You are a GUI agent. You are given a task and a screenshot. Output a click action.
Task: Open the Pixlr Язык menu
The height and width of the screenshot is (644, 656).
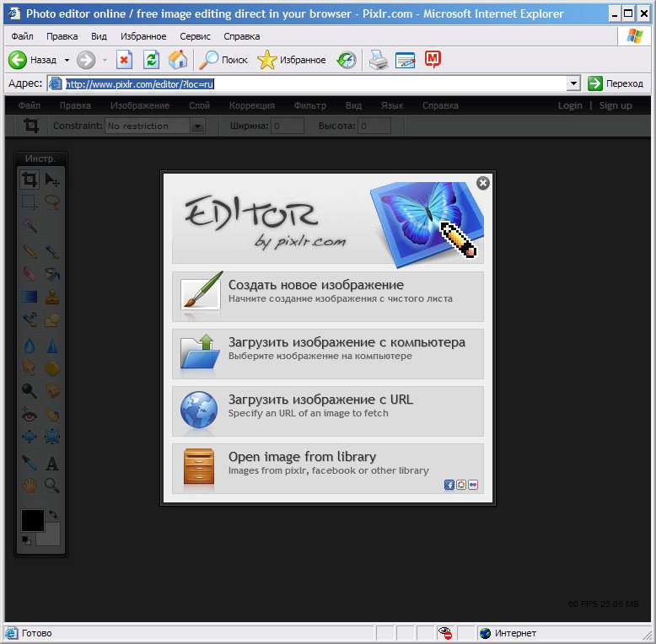(x=392, y=105)
